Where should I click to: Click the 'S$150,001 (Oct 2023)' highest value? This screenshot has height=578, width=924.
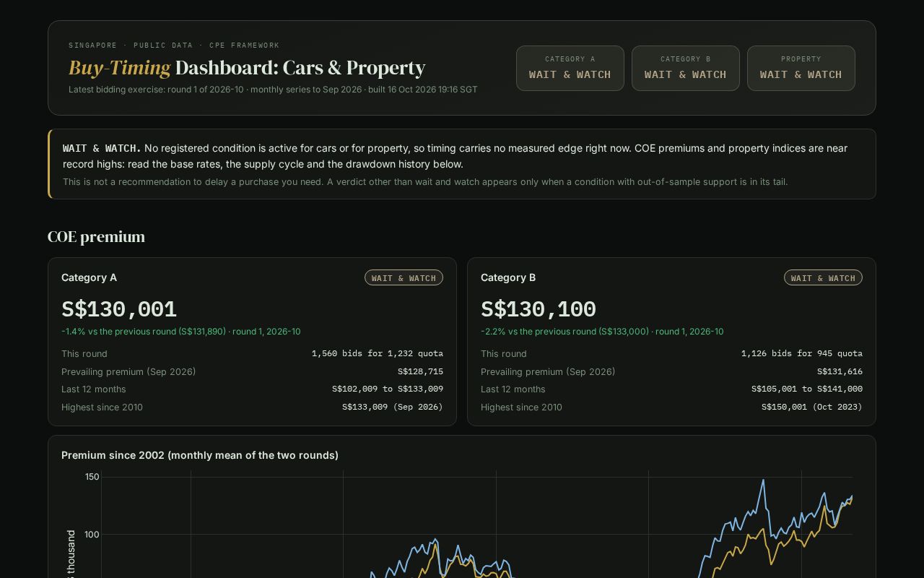tap(812, 407)
